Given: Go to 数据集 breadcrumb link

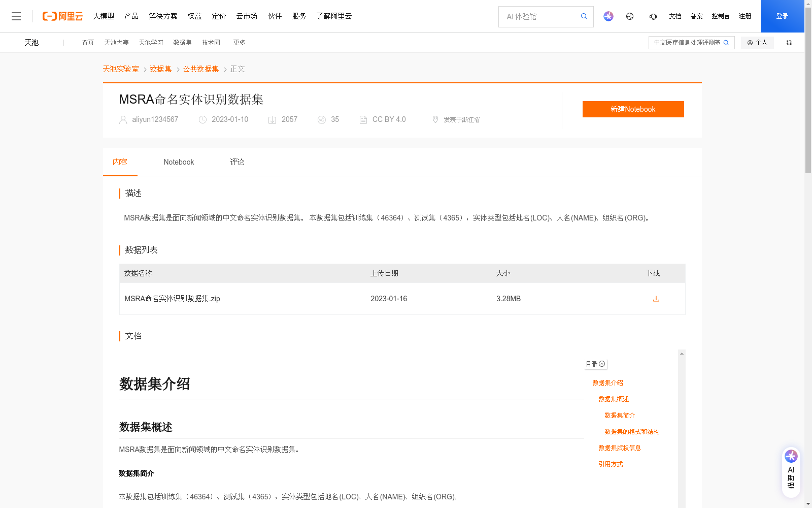Looking at the screenshot, I should (161, 69).
